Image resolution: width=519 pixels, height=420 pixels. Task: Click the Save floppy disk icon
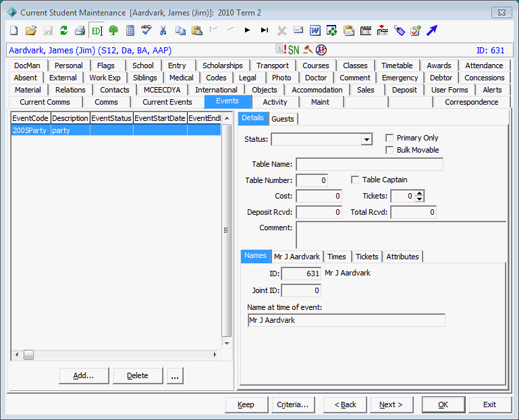coord(48,30)
